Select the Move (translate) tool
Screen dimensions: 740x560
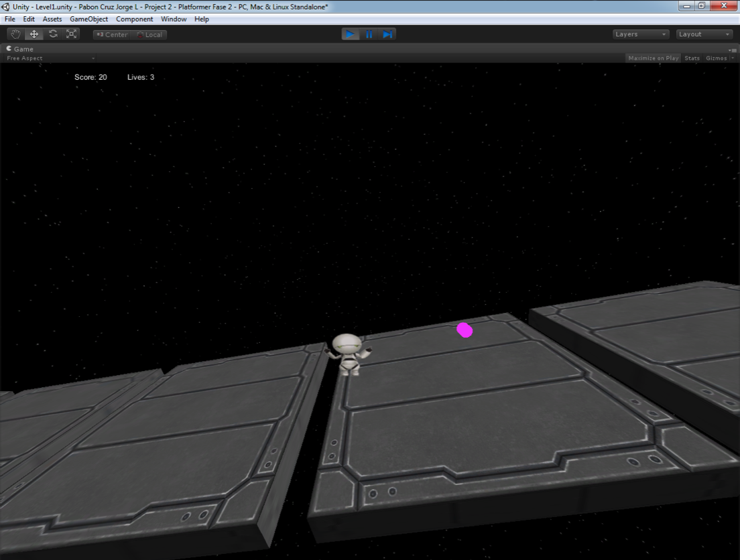coord(34,34)
